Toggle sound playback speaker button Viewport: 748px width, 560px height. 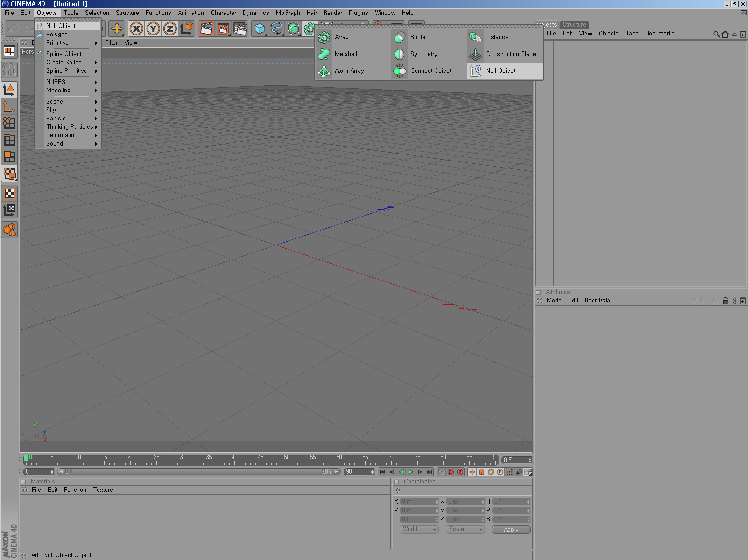[x=519, y=472]
